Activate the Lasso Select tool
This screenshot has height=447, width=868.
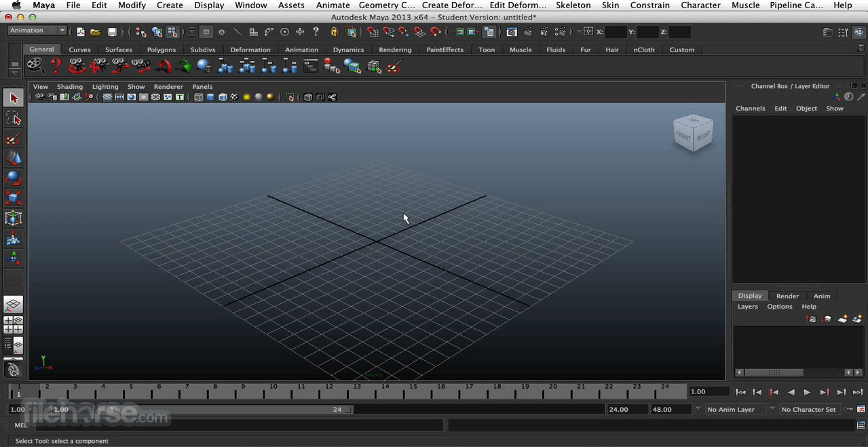pos(13,119)
